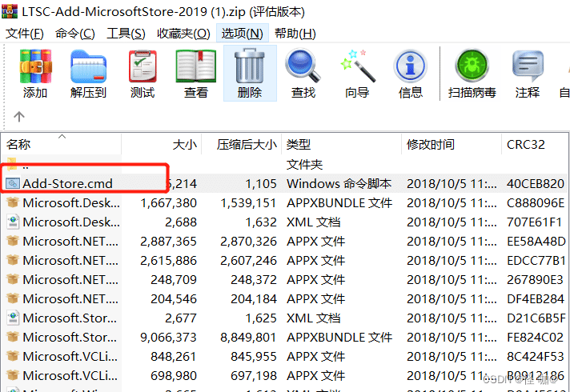
Task: Sort by the CRC32 column header
Action: [x=535, y=145]
